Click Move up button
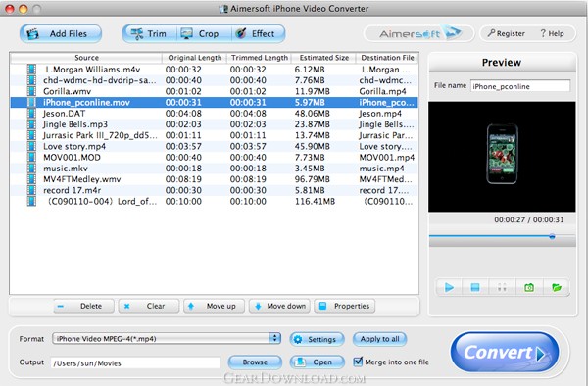The width and height of the screenshot is (588, 386). coord(214,306)
